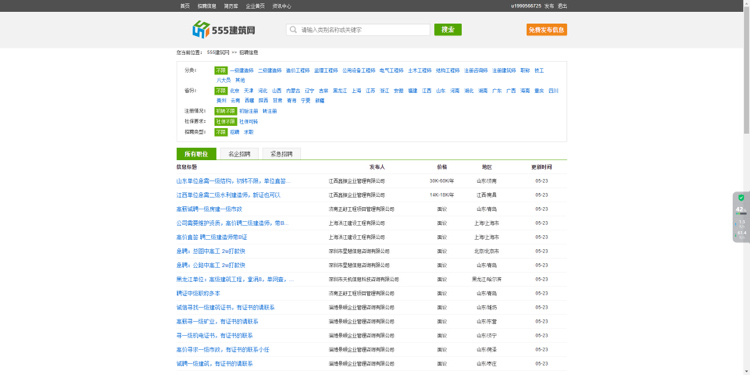Open 资讯中心 in the top navigation
The width and height of the screenshot is (750, 375).
[x=282, y=6]
